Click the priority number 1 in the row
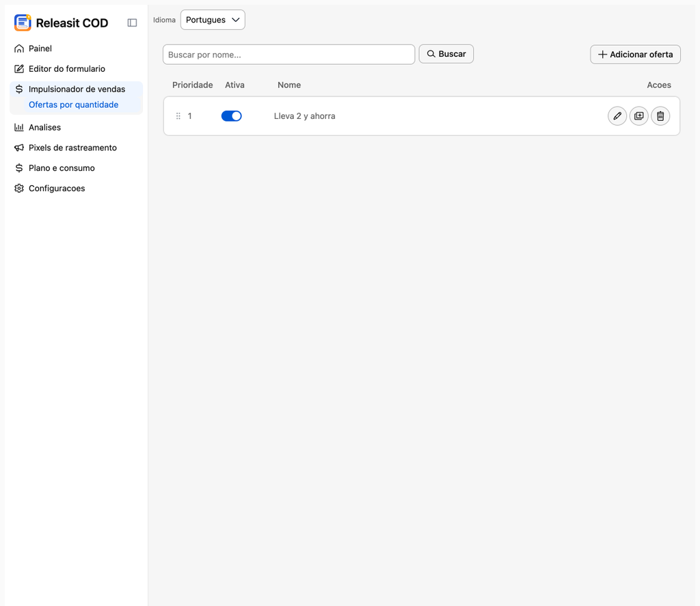The width and height of the screenshot is (700, 606). (x=190, y=116)
